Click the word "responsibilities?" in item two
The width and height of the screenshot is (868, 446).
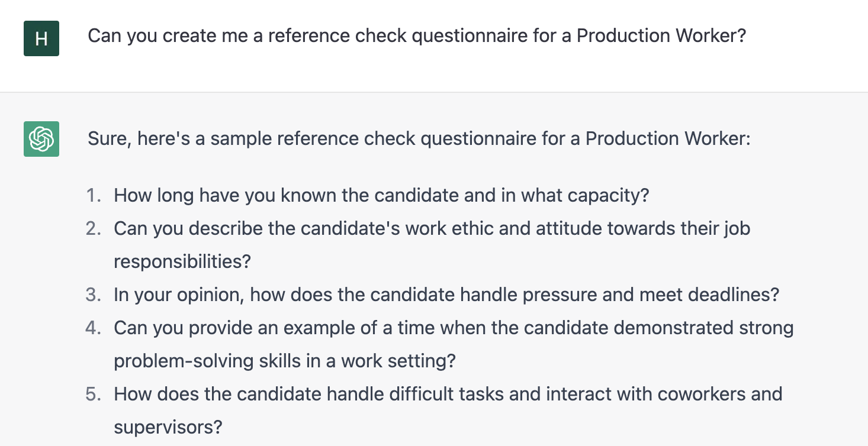(x=182, y=261)
